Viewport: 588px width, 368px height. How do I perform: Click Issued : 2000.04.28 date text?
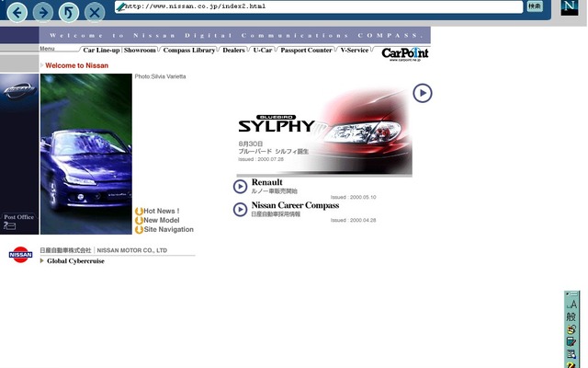[x=353, y=220]
